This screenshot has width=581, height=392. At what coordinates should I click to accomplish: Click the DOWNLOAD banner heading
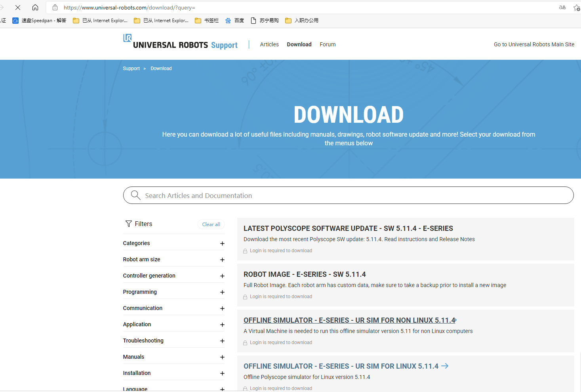349,115
